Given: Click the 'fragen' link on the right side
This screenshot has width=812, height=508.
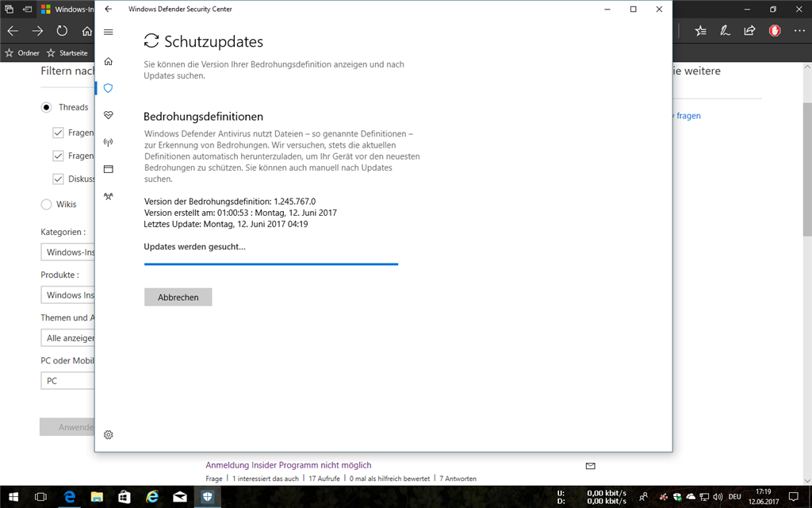Looking at the screenshot, I should [x=688, y=116].
